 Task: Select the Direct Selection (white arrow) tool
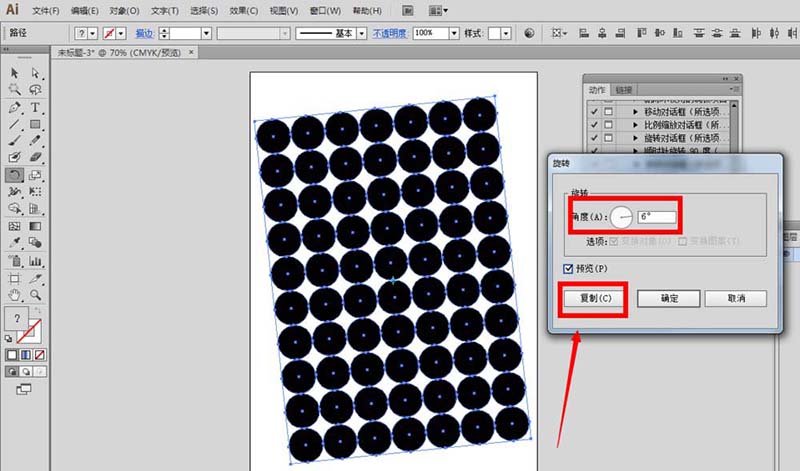35,73
